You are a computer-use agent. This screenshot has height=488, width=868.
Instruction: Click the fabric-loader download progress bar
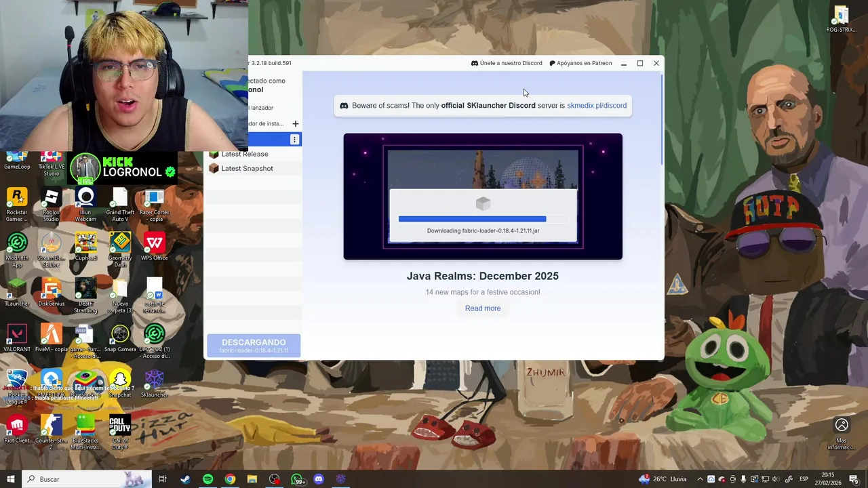click(483, 219)
